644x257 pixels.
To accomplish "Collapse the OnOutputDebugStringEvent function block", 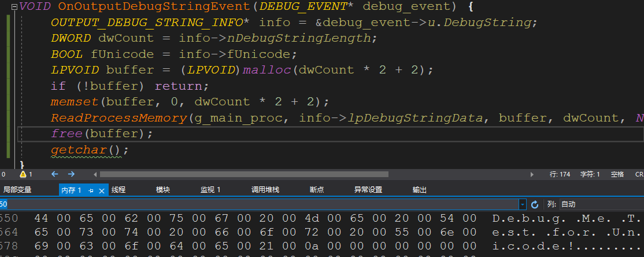I will point(14,6).
